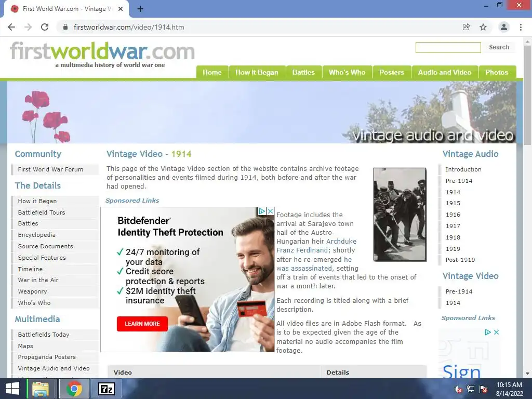Open Battlefield Tours sidebar link
This screenshot has width=532, height=399.
click(42, 212)
